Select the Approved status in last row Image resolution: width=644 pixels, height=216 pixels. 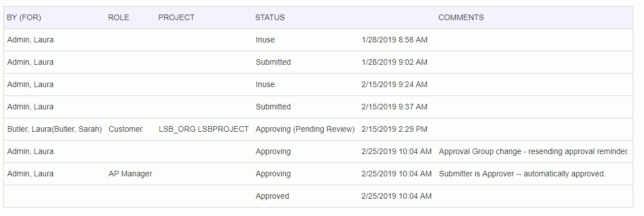(x=272, y=196)
